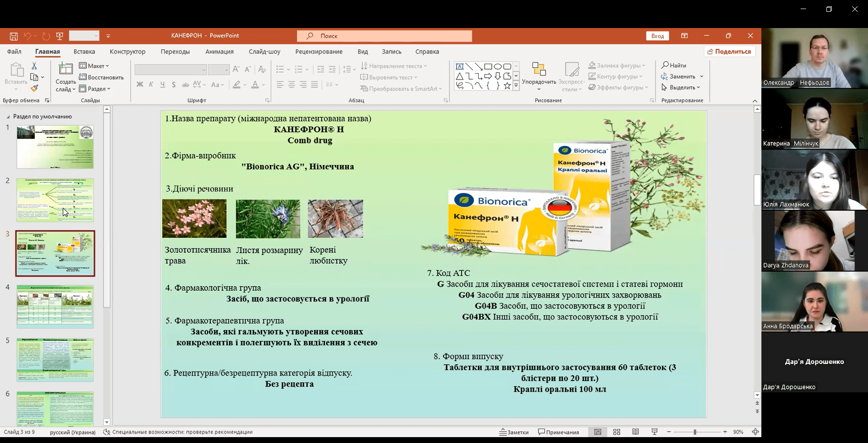Screen dimensions: 868x443
Task: Select the Format Painter brush icon
Action: 34,89
